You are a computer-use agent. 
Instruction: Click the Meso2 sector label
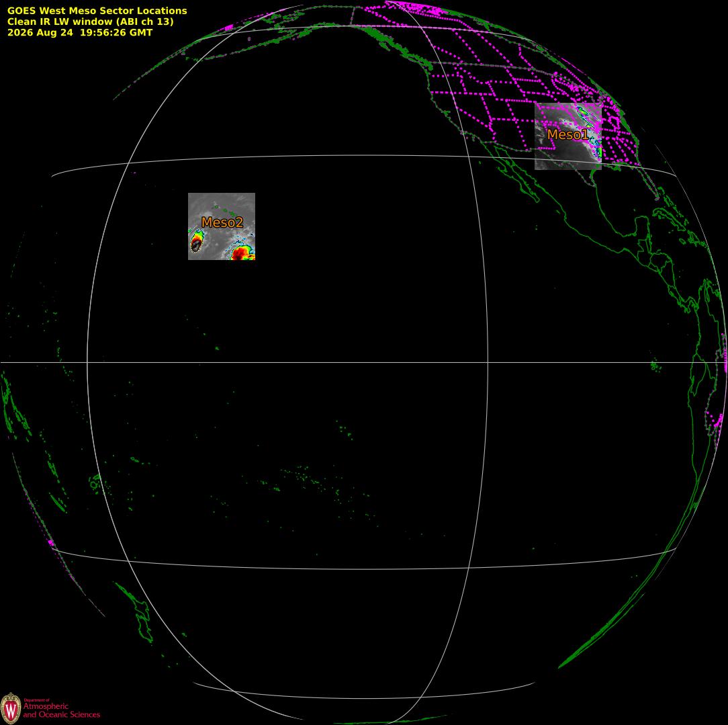[222, 222]
